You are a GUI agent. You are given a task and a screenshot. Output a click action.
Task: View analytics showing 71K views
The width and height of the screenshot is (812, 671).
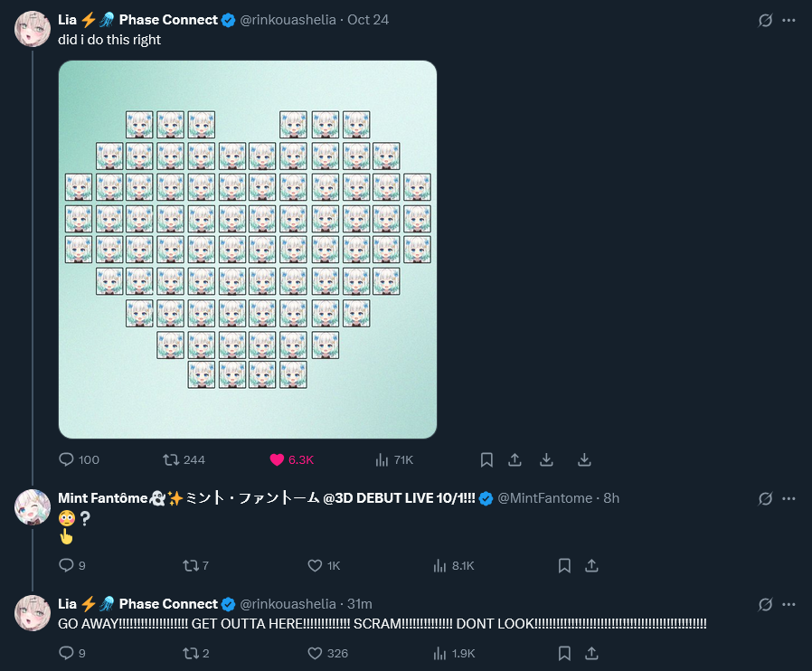coord(382,459)
